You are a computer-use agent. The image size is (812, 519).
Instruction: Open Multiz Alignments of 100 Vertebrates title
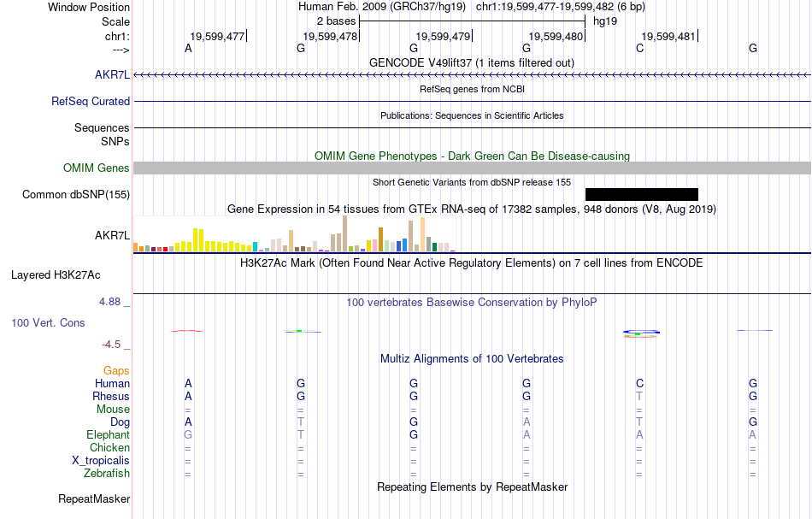tap(472, 359)
